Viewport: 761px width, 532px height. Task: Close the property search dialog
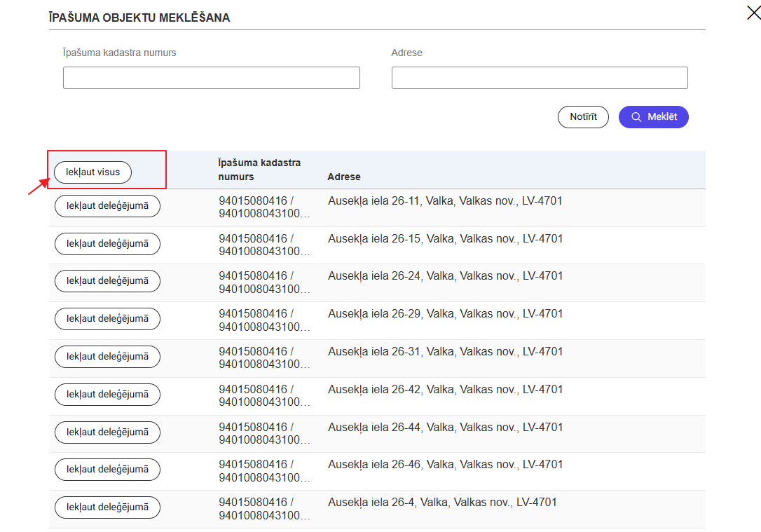pyautogui.click(x=753, y=12)
